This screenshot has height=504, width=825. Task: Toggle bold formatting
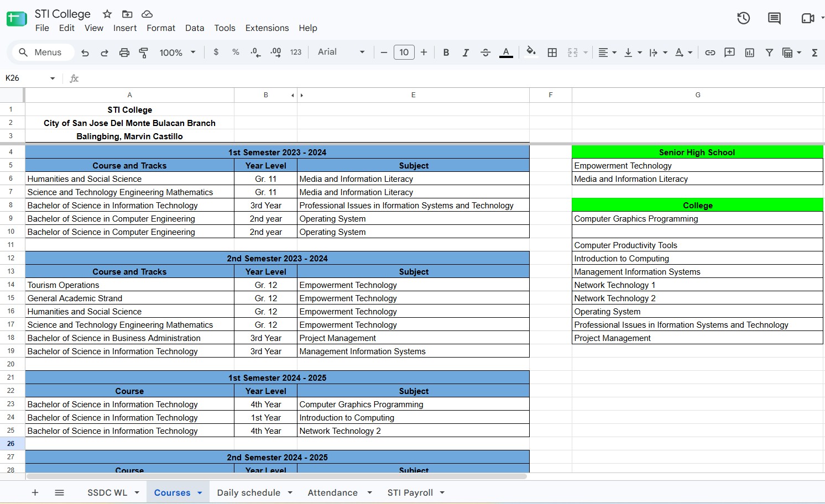pos(446,53)
